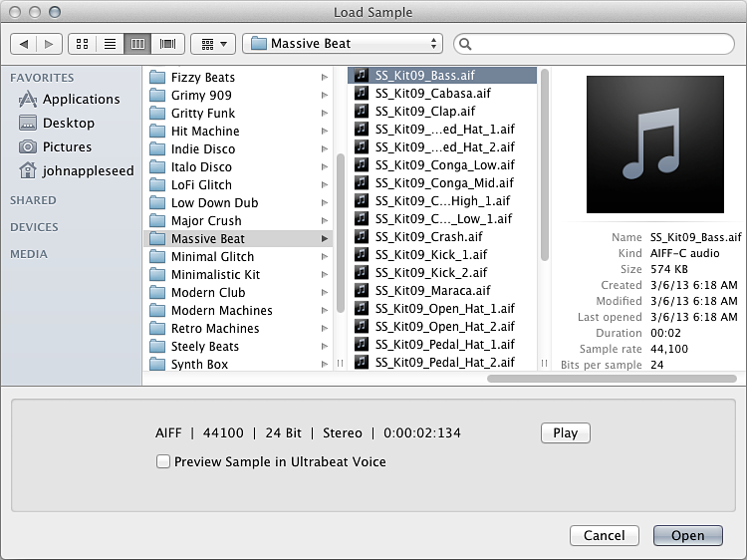Play the selected sample
The image size is (747, 560).
coord(566,432)
